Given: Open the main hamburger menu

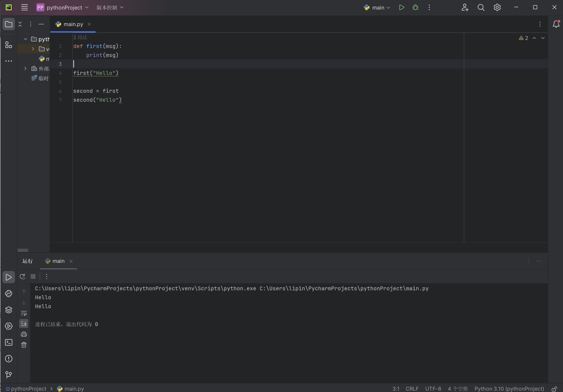Looking at the screenshot, I should pos(24,7).
